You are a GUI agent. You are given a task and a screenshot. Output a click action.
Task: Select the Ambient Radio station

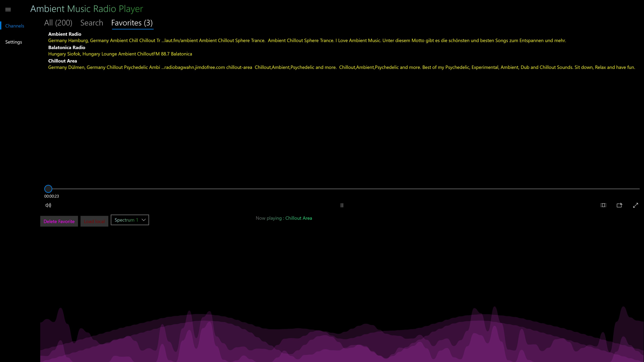coord(65,34)
